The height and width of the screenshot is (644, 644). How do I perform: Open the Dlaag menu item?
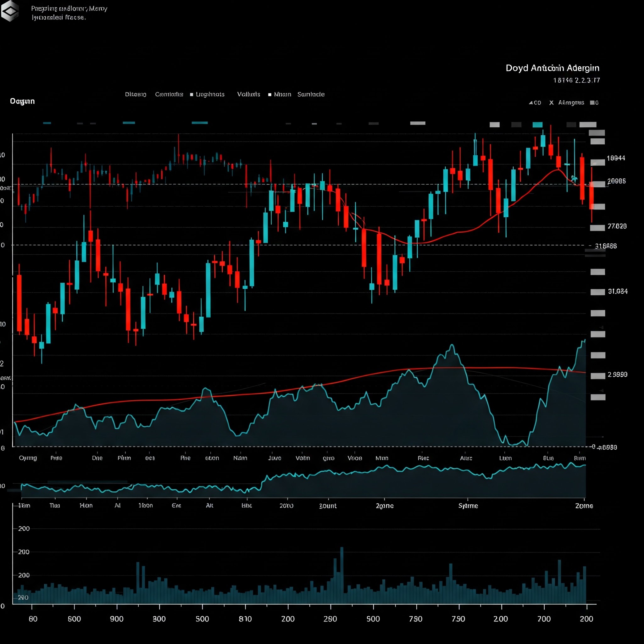pyautogui.click(x=136, y=94)
